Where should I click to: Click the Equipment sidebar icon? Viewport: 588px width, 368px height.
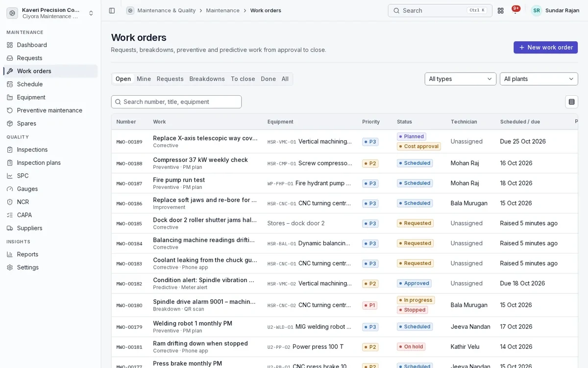(x=10, y=97)
